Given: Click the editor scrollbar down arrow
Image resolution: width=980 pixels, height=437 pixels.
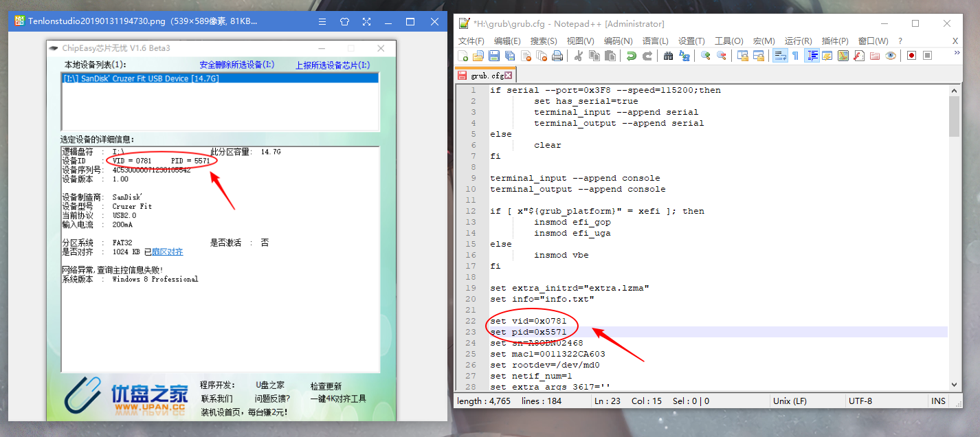Looking at the screenshot, I should [954, 385].
